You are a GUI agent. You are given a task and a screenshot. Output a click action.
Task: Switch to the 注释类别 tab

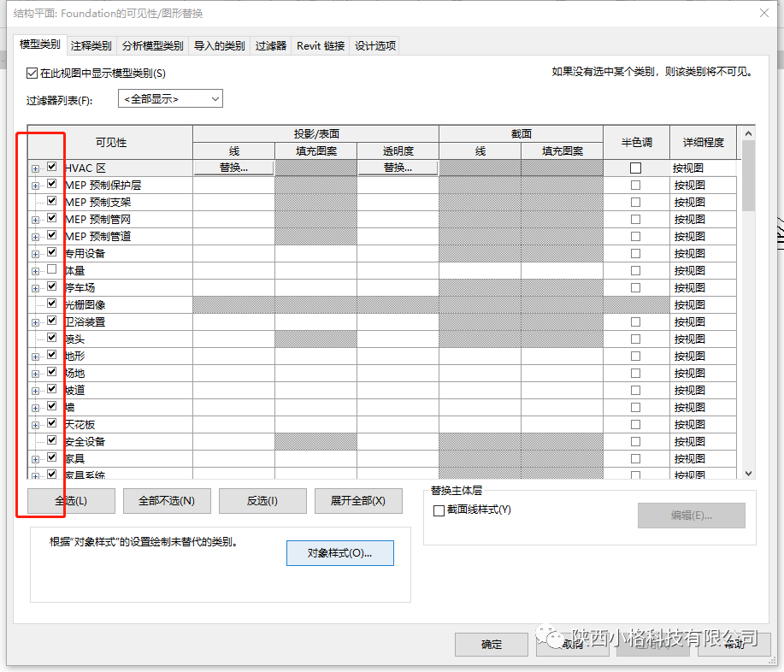91,45
